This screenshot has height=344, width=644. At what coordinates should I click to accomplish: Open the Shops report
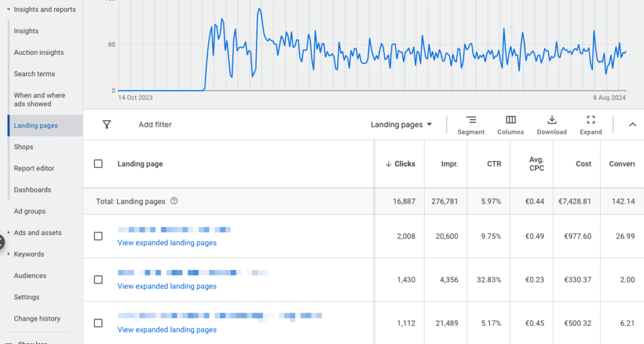23,147
